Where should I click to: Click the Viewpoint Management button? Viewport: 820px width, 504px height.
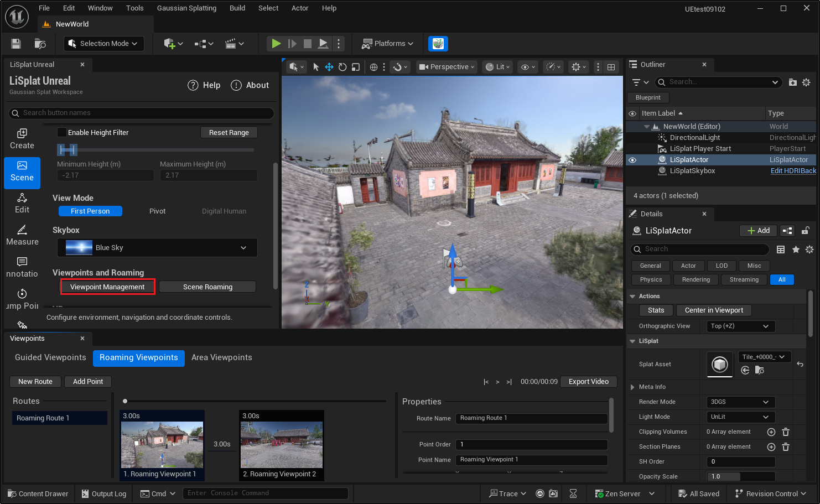pyautogui.click(x=107, y=287)
